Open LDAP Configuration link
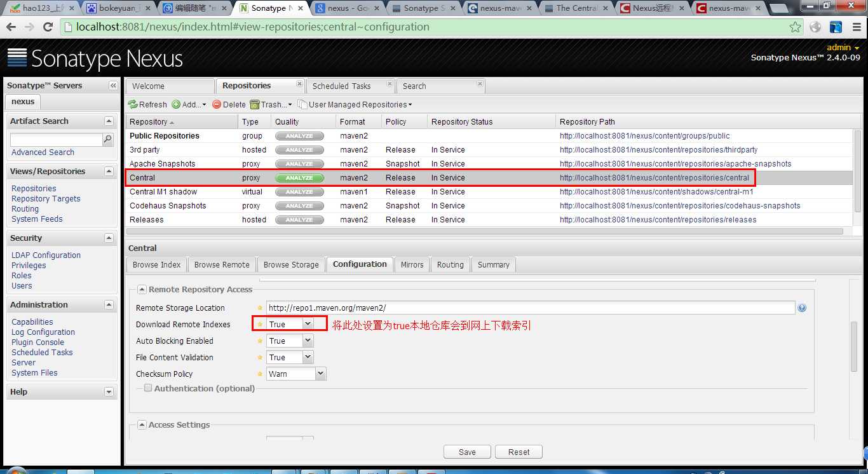The width and height of the screenshot is (868, 474). 46,255
